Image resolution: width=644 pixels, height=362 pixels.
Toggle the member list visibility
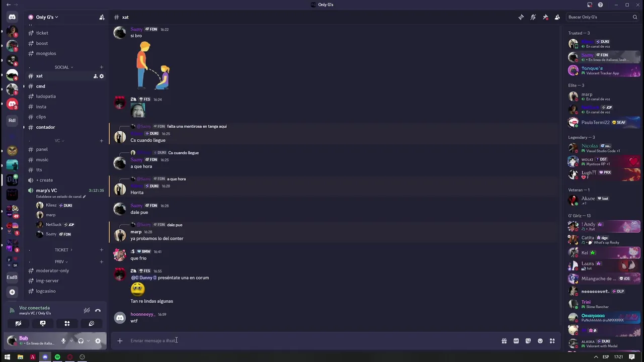tap(557, 17)
